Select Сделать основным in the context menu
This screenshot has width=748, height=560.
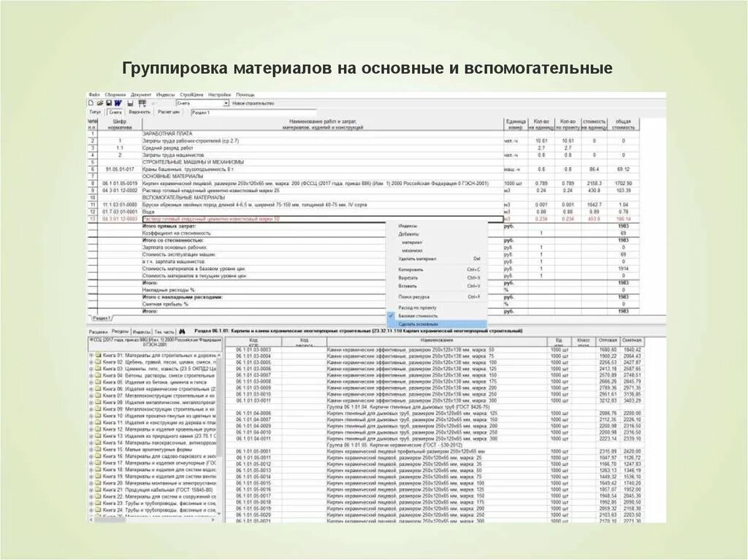(419, 322)
